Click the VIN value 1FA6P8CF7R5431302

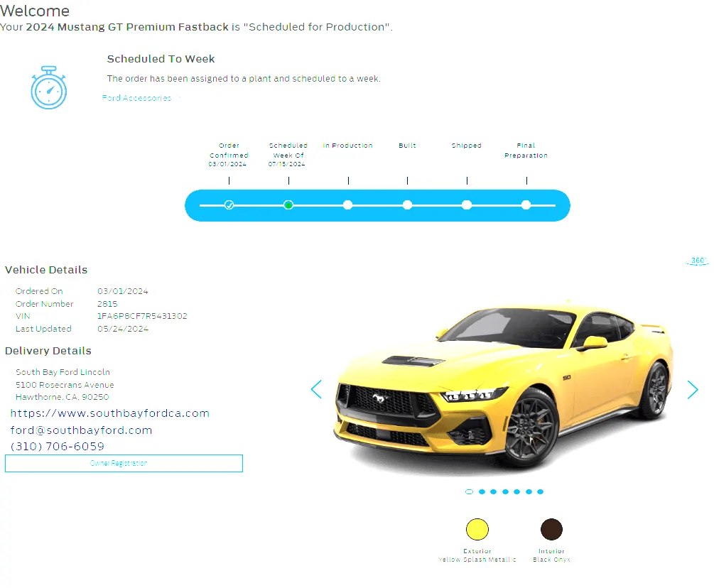(142, 316)
